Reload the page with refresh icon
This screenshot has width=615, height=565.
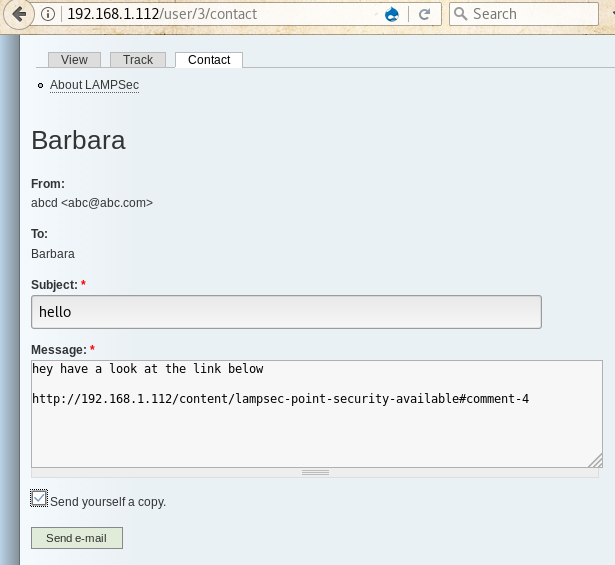coord(424,15)
